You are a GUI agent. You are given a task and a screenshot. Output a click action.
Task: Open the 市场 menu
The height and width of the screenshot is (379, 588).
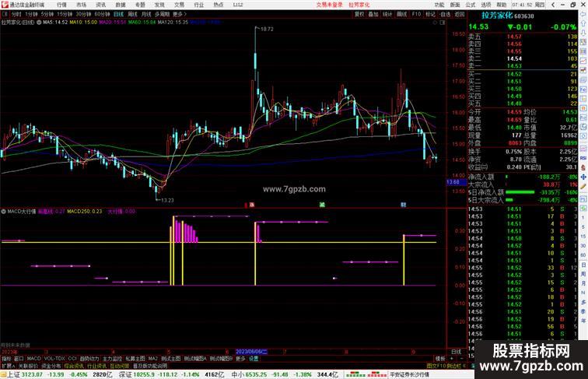[81, 5]
